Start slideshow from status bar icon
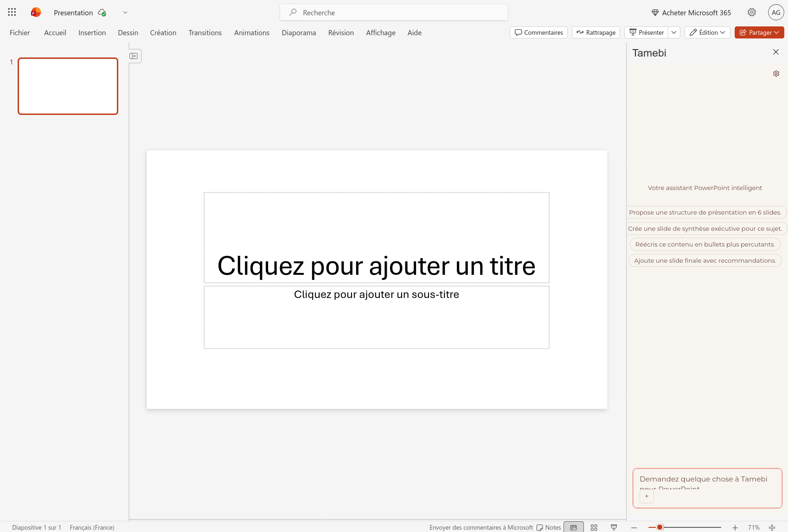 click(614, 527)
